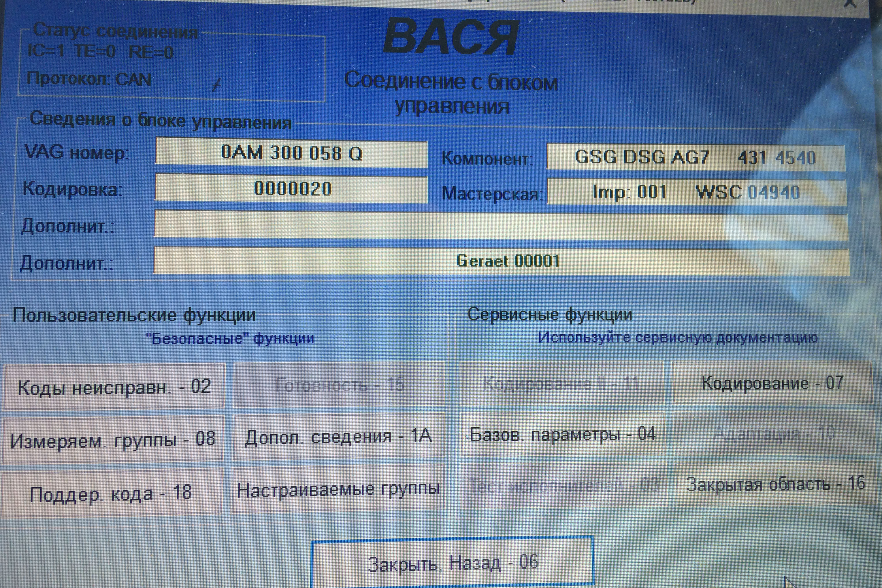Screen dimensions: 882x588
Task: Open fault codes button (Коды неисправн. - 02)
Action: click(x=114, y=386)
